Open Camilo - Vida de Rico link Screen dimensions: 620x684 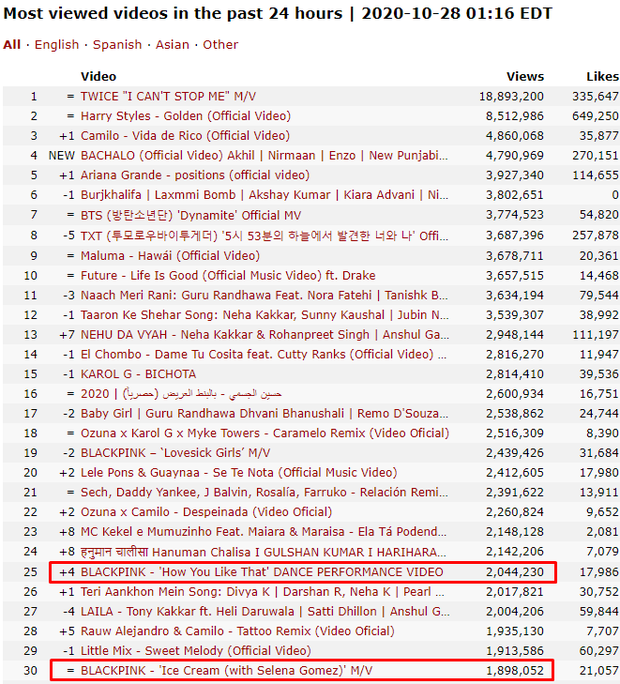[x=185, y=136]
